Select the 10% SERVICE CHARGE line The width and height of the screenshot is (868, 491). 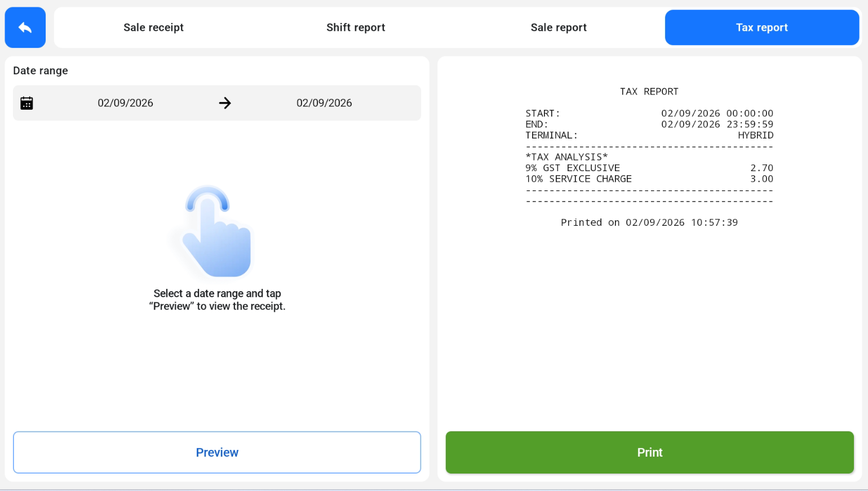click(649, 179)
